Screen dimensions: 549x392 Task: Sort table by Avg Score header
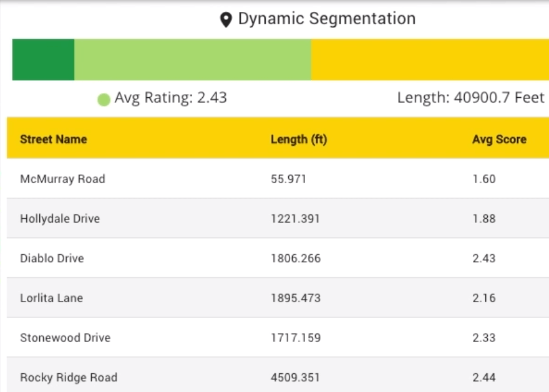(499, 139)
